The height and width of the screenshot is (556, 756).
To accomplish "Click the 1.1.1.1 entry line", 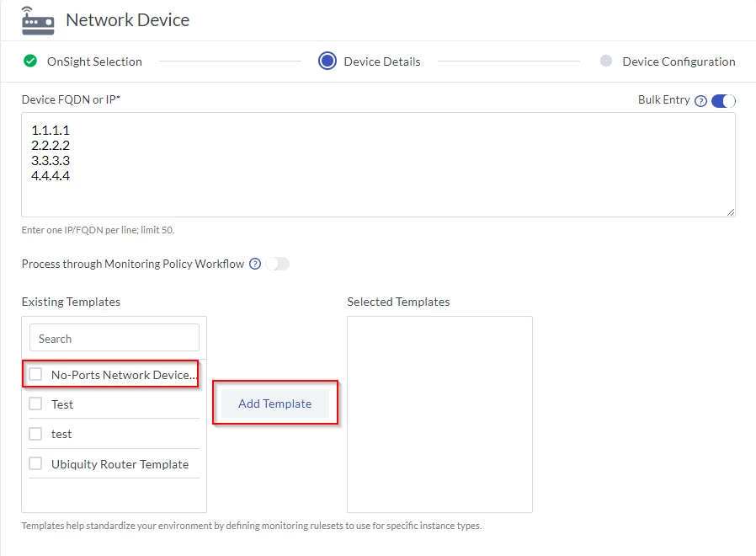I will (51, 131).
